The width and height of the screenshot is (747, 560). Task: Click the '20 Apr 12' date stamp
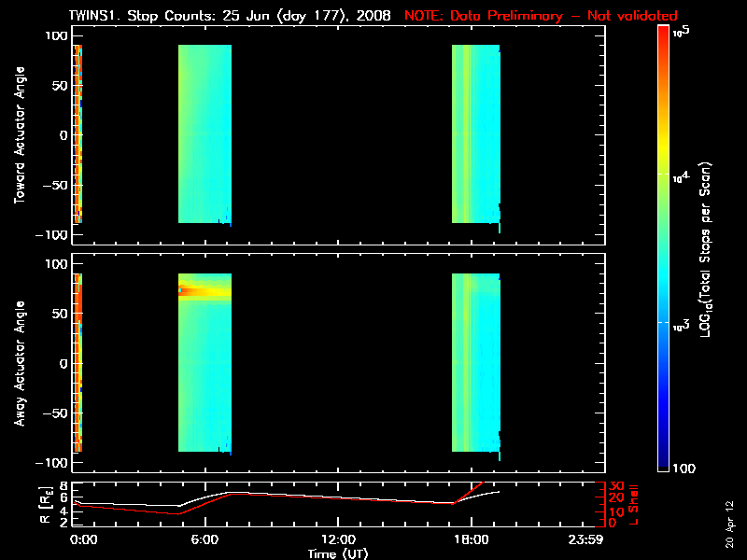(729, 524)
